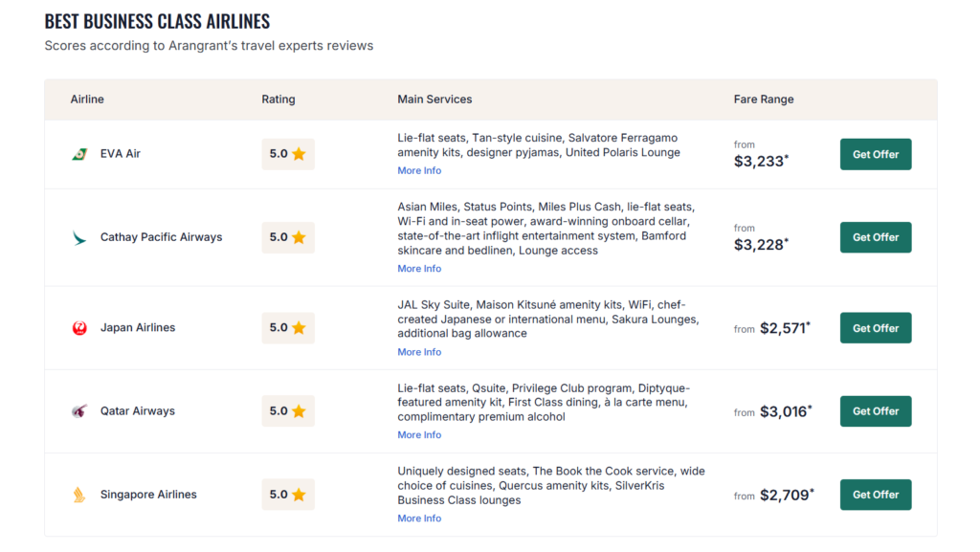
Task: Get the offer for Cathay Pacific Airways
Action: (876, 237)
